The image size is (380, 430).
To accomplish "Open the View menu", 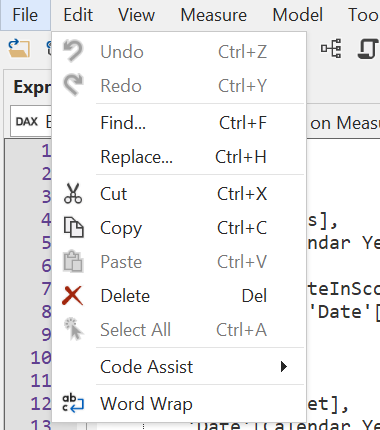I will [x=136, y=15].
